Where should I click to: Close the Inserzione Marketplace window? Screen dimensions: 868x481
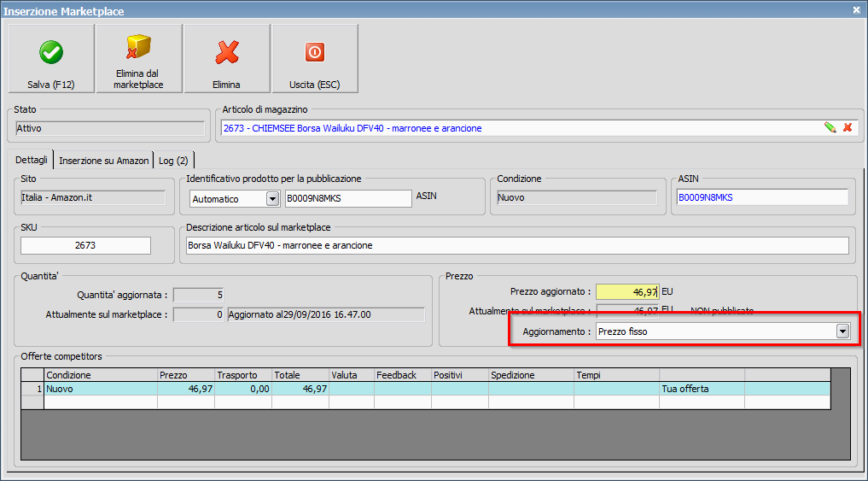tap(856, 10)
